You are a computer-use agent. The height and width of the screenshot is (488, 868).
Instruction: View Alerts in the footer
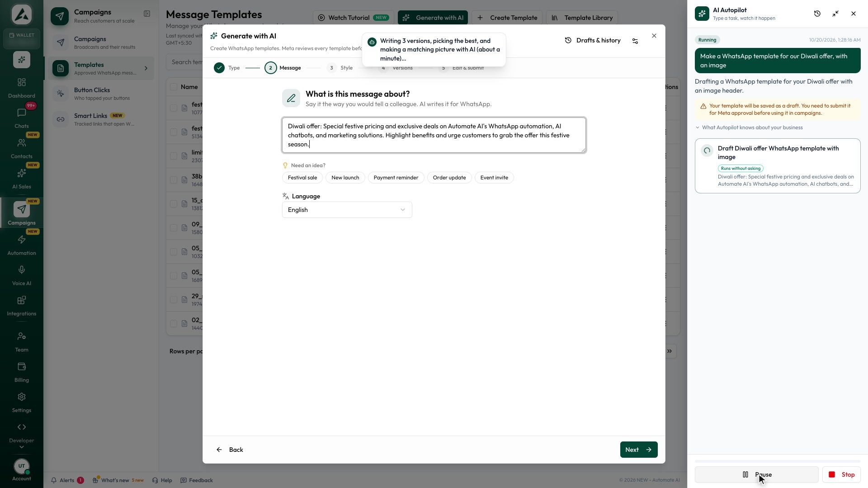[x=67, y=480]
